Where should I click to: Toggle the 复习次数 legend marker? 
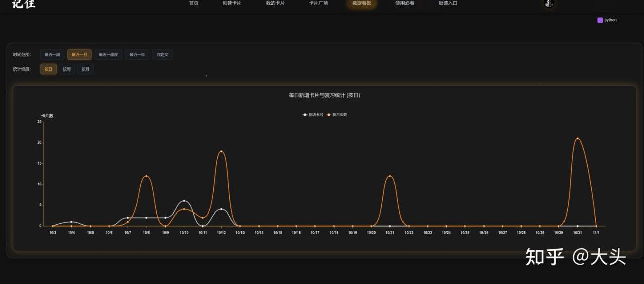(x=329, y=115)
